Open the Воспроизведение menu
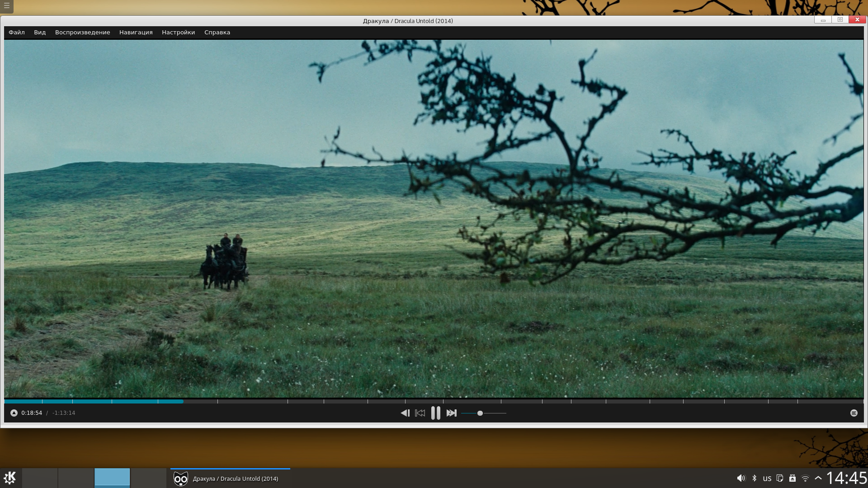868x488 pixels. (x=83, y=33)
